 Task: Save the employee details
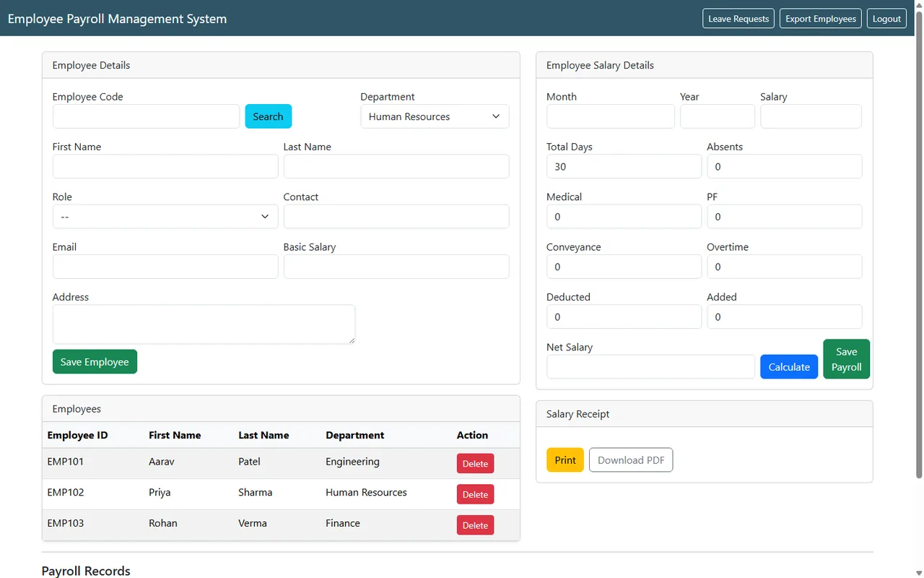coord(95,362)
